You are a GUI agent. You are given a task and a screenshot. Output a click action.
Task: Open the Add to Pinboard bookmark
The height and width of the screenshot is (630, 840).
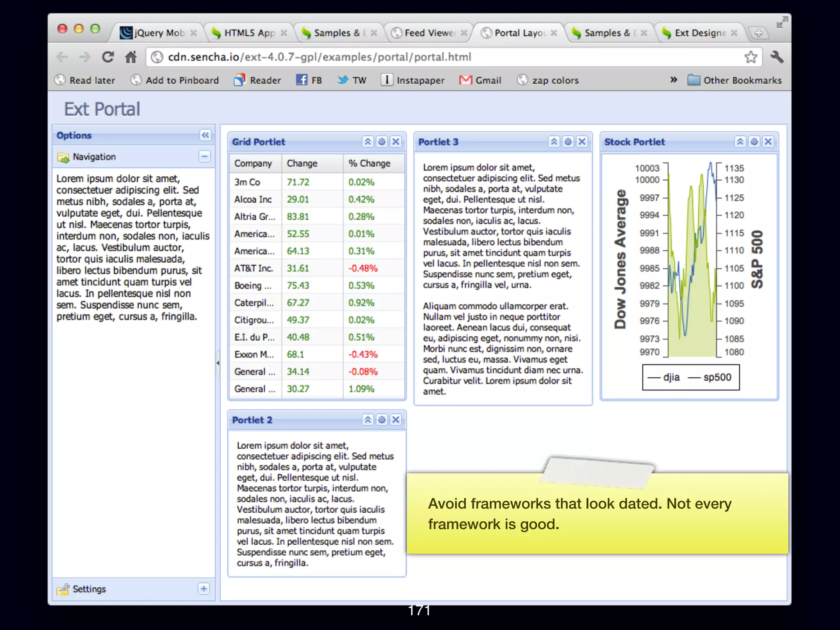(x=175, y=80)
